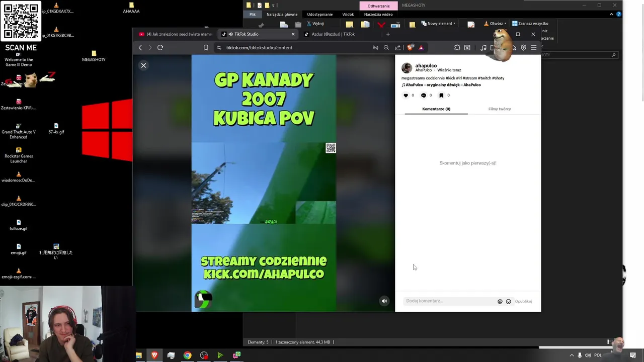Image resolution: width=644 pixels, height=362 pixels.
Task: Select Narzędzia wideo ribbon tab
Action: [x=378, y=15]
